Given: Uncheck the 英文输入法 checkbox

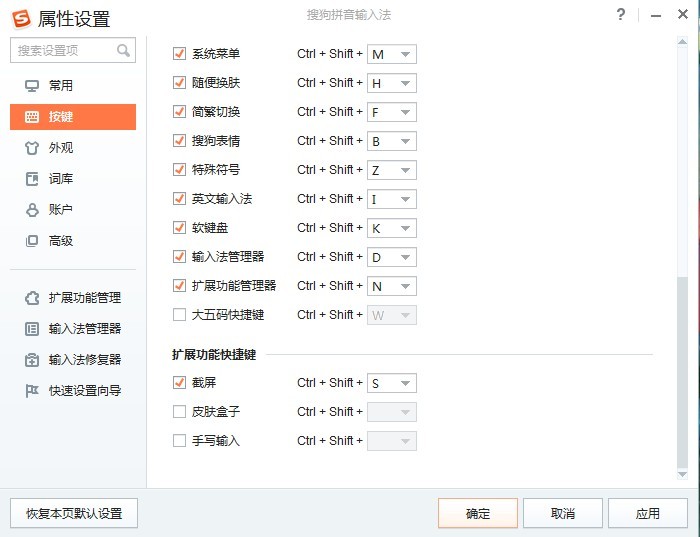Looking at the screenshot, I should pos(179,199).
